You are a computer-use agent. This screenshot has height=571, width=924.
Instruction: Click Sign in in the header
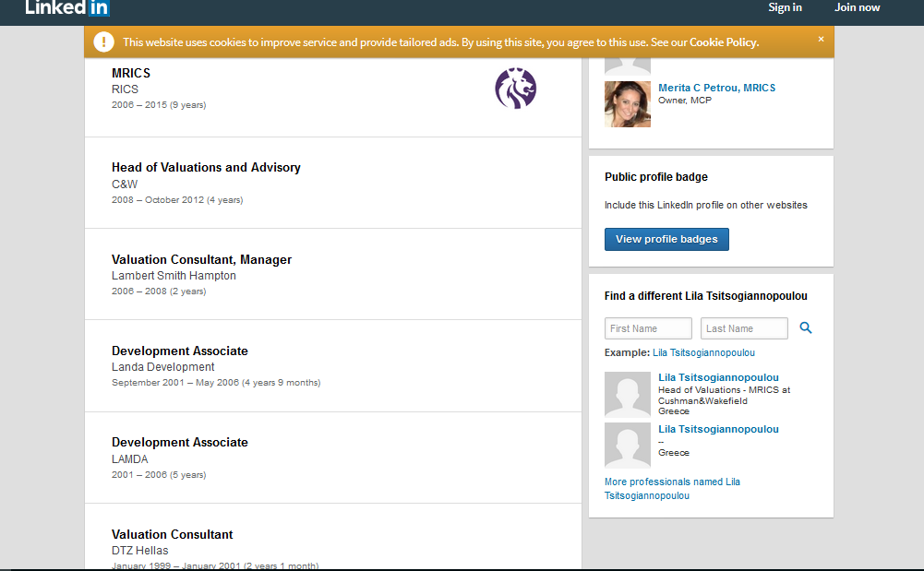(785, 7)
